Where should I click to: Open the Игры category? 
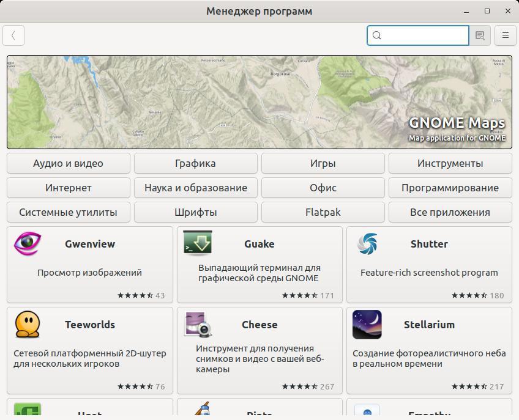point(323,163)
